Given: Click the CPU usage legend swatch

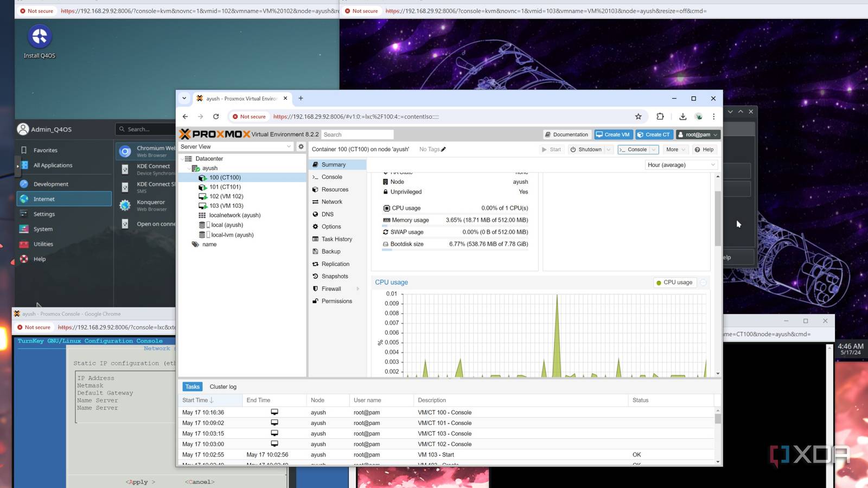Looking at the screenshot, I should [x=659, y=282].
